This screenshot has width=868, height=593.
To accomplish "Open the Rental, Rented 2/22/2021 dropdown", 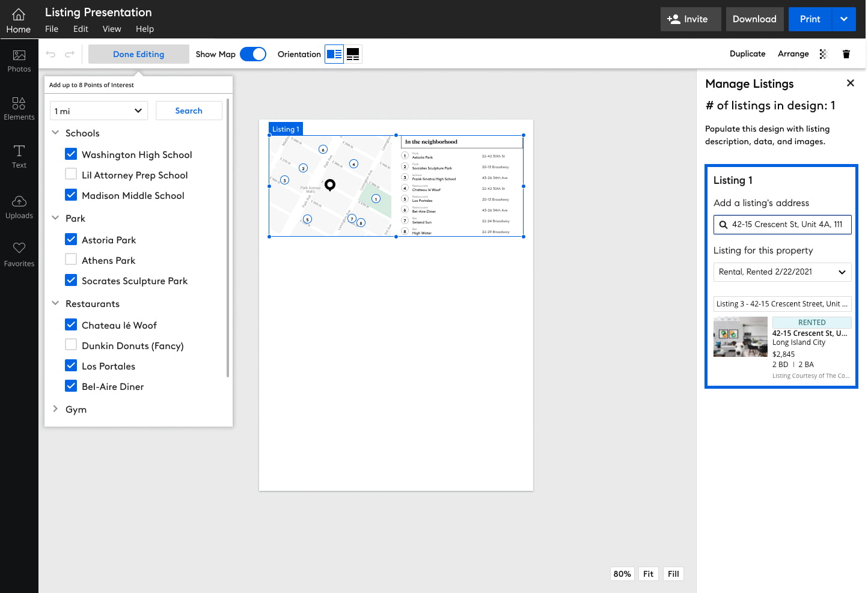I will [782, 272].
